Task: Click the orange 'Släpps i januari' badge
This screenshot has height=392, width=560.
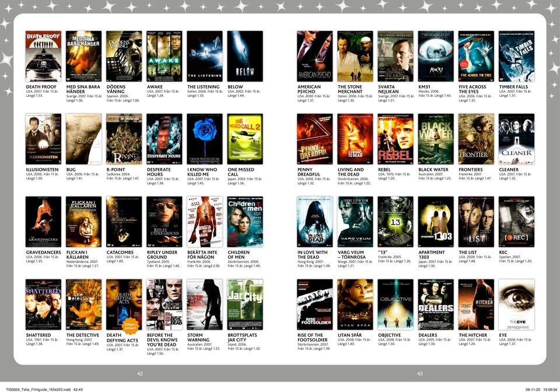Action: (130, 325)
